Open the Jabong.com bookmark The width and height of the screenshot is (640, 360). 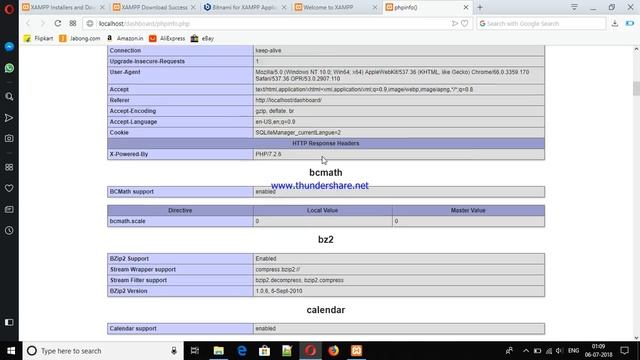coord(80,38)
